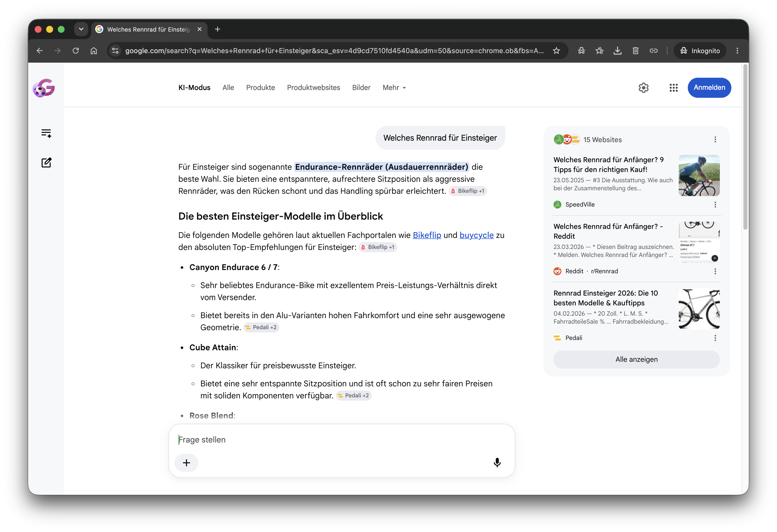The height and width of the screenshot is (532, 777).
Task: Open SpeedVille article on Rennrad für Anfänger
Action: pyautogui.click(x=609, y=164)
